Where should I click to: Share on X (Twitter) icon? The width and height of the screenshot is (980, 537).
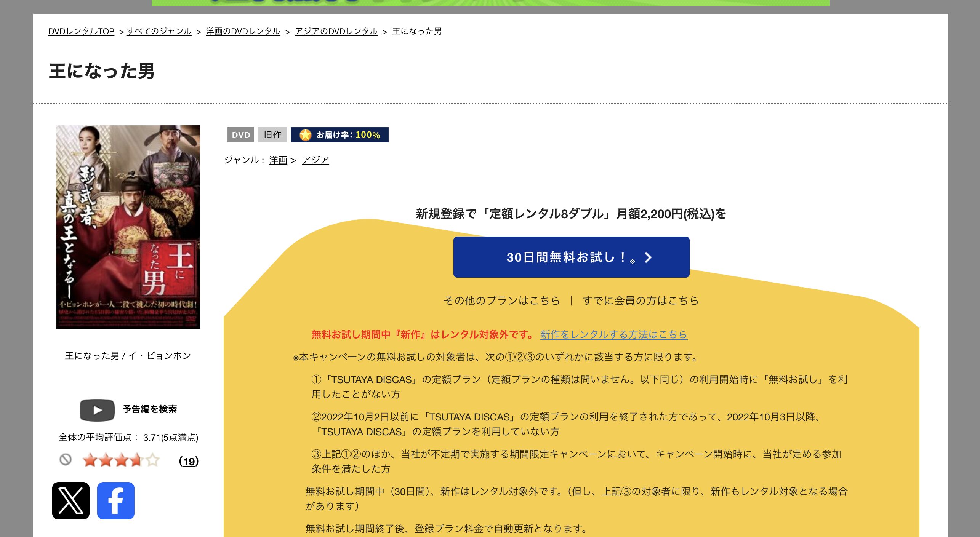click(x=71, y=501)
